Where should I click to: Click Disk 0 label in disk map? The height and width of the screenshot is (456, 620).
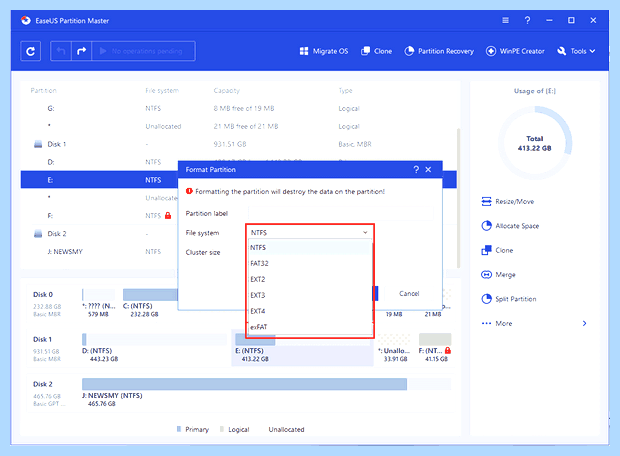[x=43, y=295]
